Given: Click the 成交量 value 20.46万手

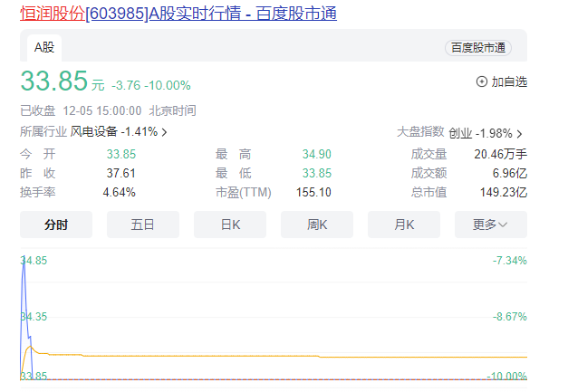Looking at the screenshot, I should 501,154.
